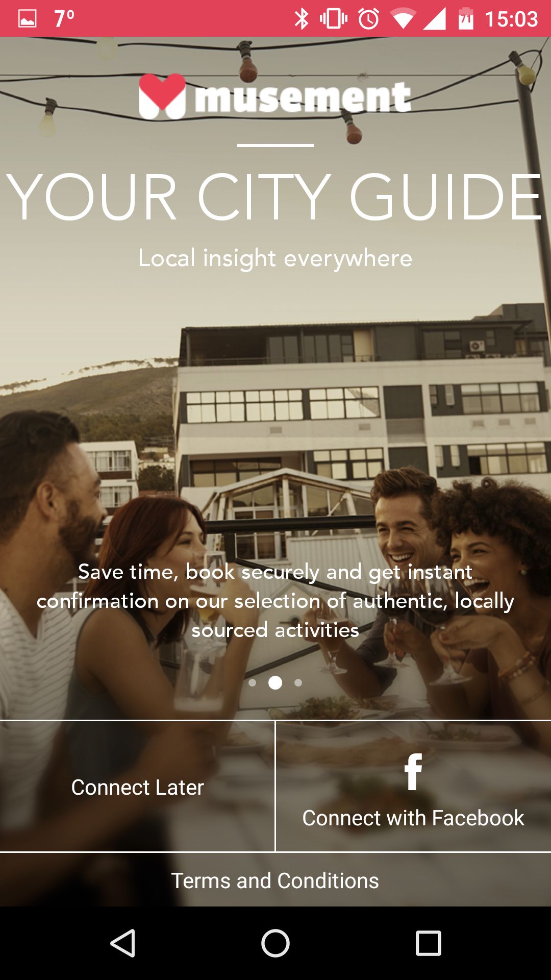Tap the musement wordmark text

coord(303,97)
